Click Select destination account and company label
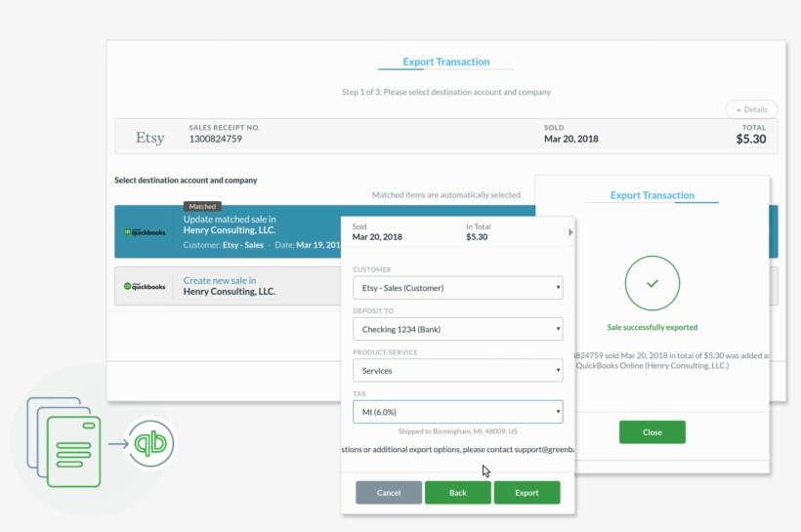The width and height of the screenshot is (801, 532). (x=186, y=181)
